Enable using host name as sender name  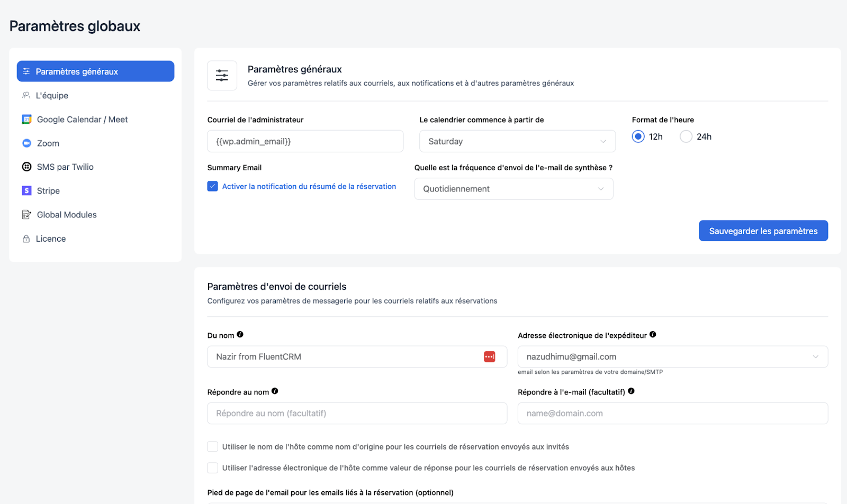tap(213, 447)
